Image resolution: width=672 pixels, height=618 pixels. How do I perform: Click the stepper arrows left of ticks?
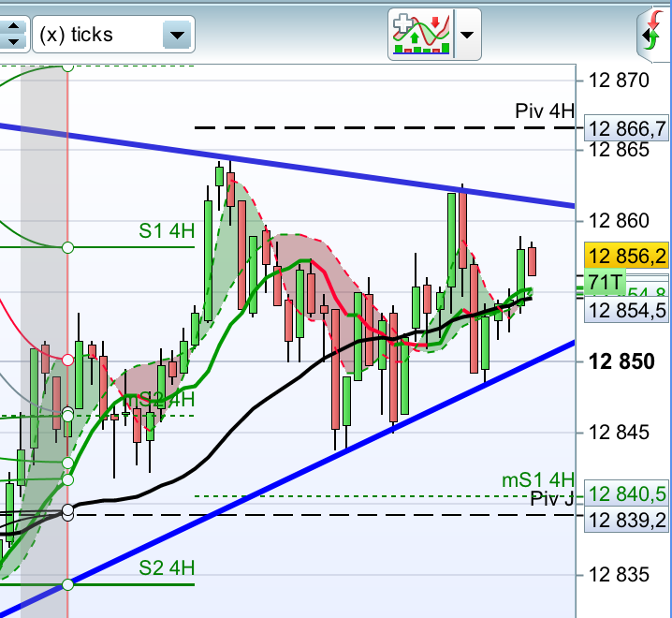pos(13,34)
